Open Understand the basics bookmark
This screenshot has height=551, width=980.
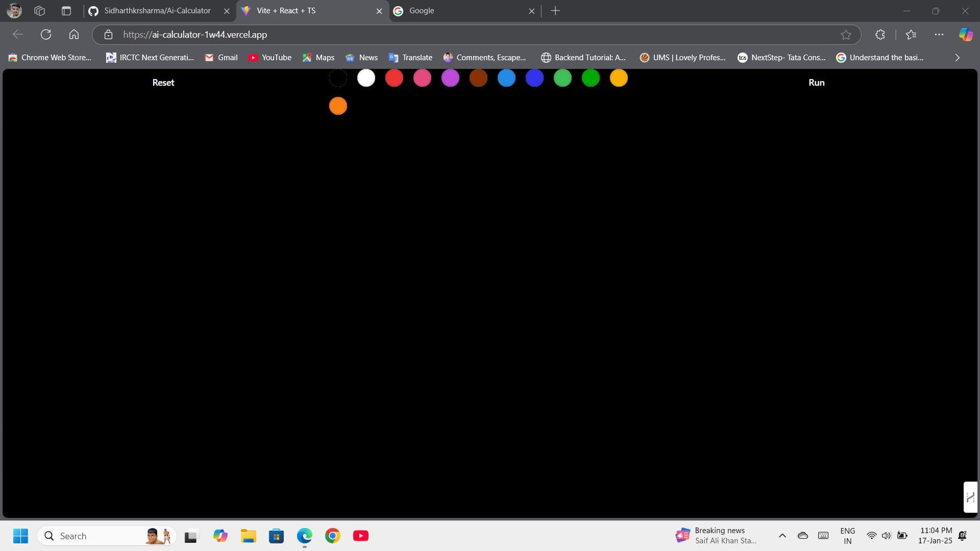[x=880, y=58]
